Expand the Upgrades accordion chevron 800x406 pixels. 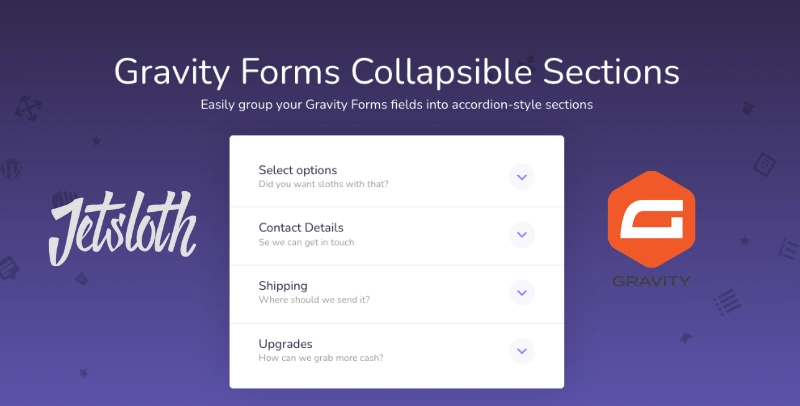coord(521,351)
